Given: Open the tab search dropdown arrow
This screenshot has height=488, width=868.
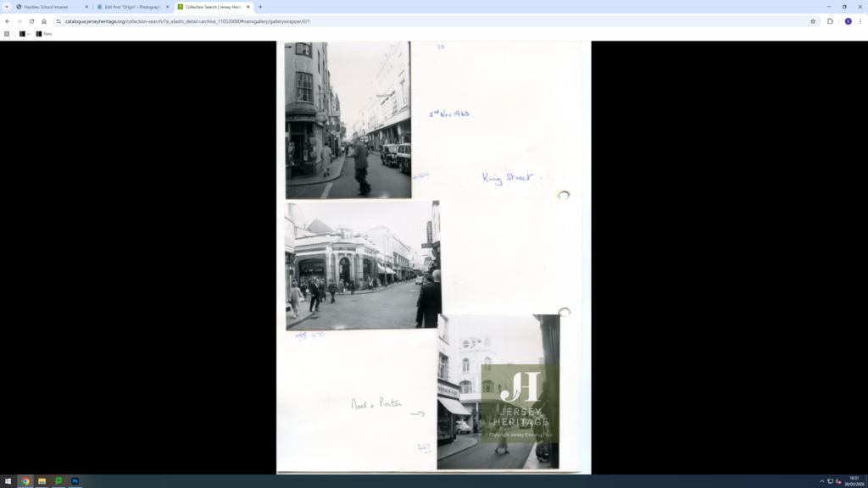Looking at the screenshot, I should (7, 7).
